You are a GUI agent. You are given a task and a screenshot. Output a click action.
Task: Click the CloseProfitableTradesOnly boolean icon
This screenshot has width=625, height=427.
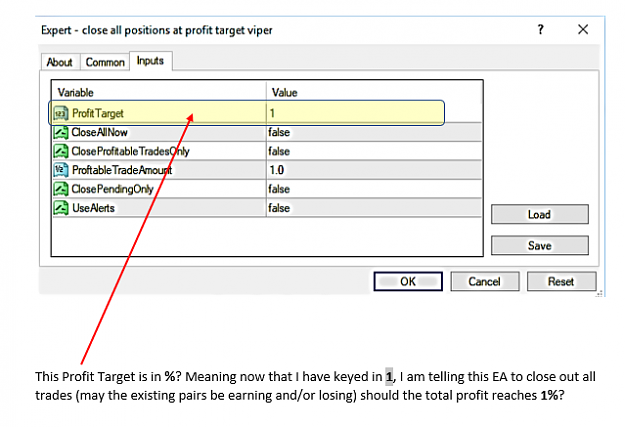point(61,152)
